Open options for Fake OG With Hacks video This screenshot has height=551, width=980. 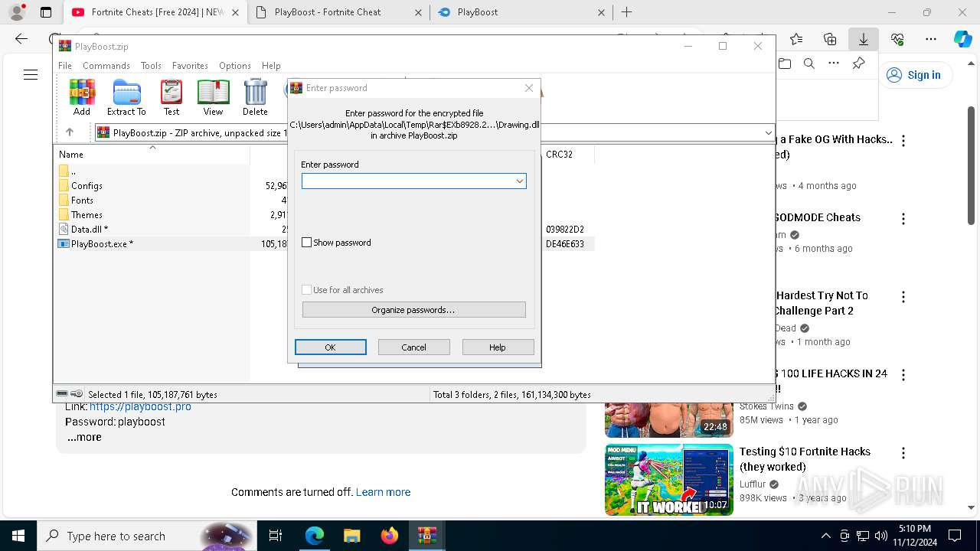click(x=903, y=141)
